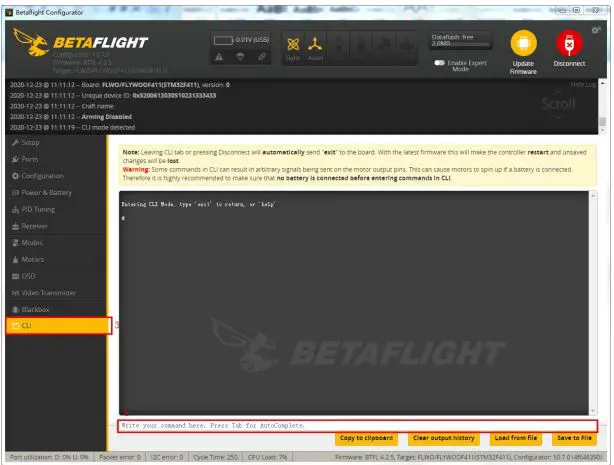Click Load from file button

516,438
